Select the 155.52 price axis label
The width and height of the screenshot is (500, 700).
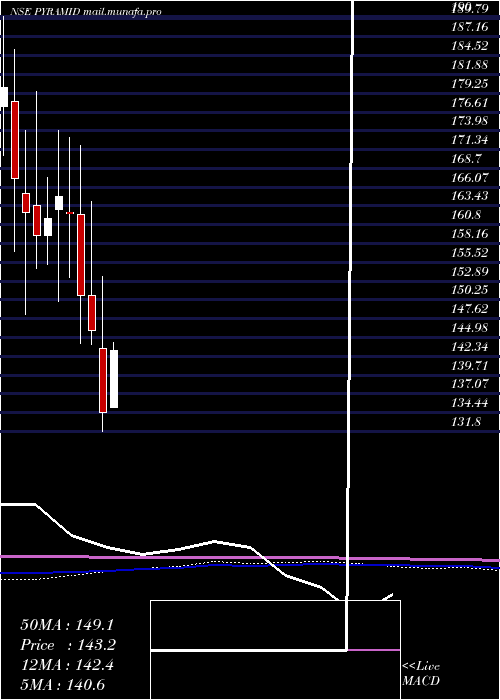470,253
